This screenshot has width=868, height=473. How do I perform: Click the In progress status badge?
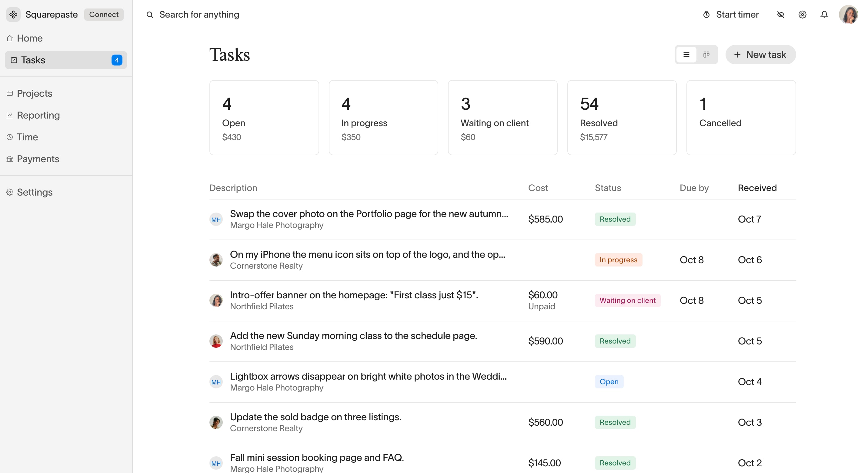coord(618,260)
